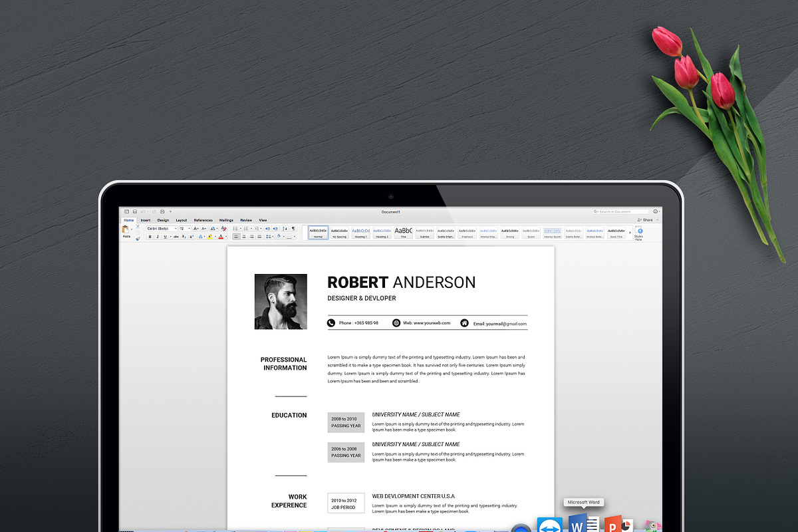Click the Undo arrow icon
Viewport: 798px width, 532px height.
tap(143, 211)
